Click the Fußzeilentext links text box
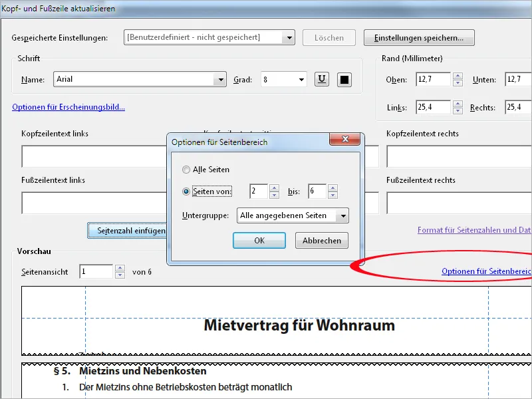The height and width of the screenshot is (399, 532). [x=94, y=203]
